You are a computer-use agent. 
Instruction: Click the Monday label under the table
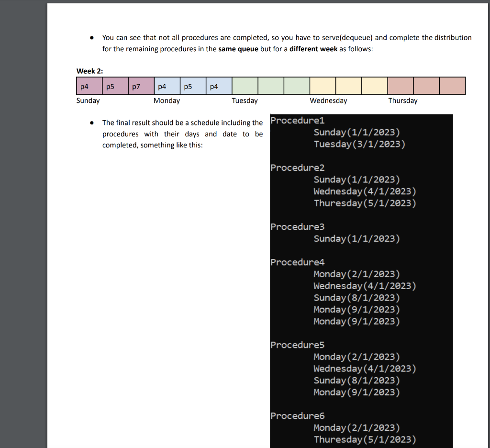coord(167,101)
